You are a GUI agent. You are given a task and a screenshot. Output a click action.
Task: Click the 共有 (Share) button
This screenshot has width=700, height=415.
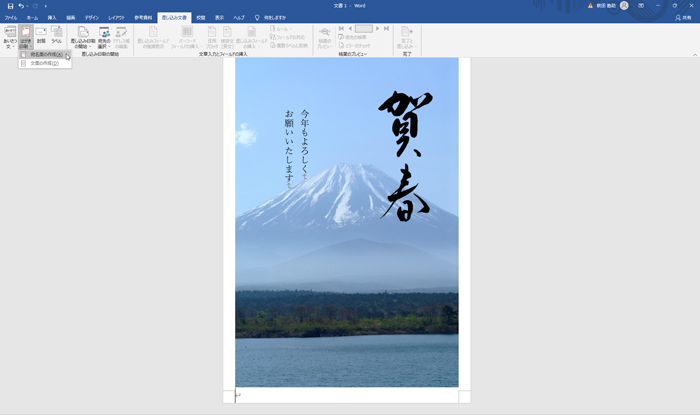pos(684,18)
